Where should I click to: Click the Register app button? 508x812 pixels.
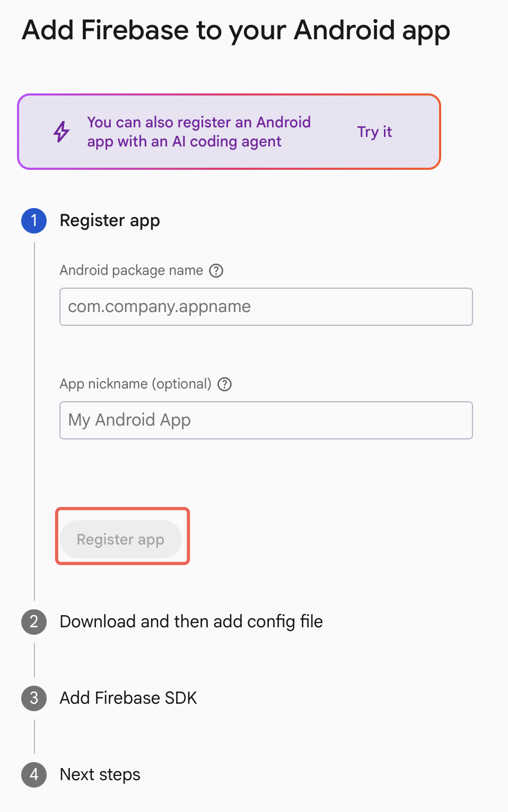pos(121,539)
